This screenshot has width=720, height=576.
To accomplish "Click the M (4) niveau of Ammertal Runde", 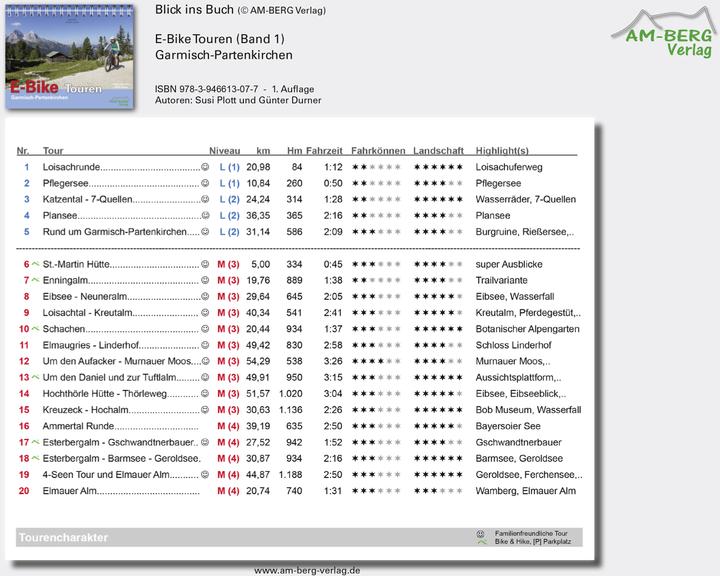I will point(228,426).
